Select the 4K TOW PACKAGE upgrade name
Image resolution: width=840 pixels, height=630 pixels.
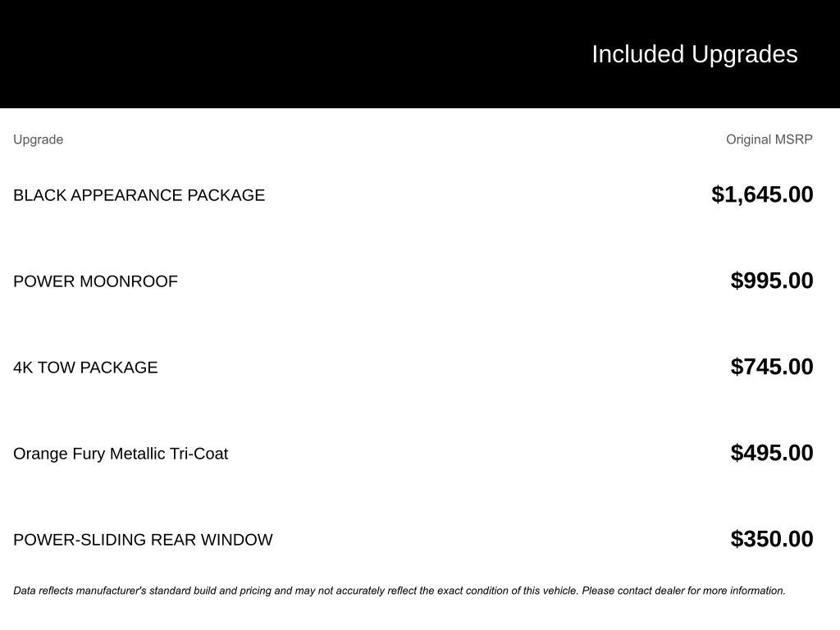click(85, 367)
